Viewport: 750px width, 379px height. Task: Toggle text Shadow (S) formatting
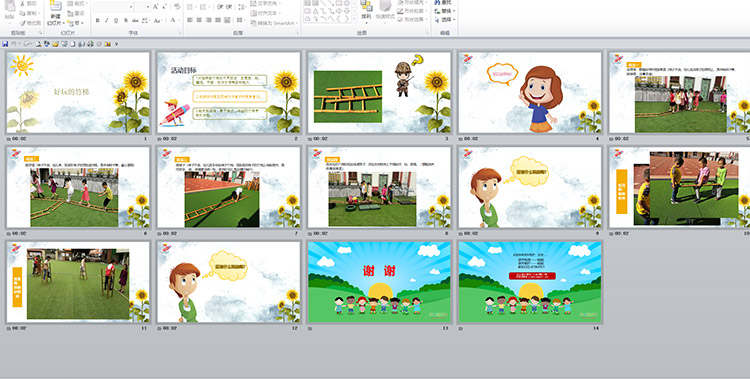(126, 20)
